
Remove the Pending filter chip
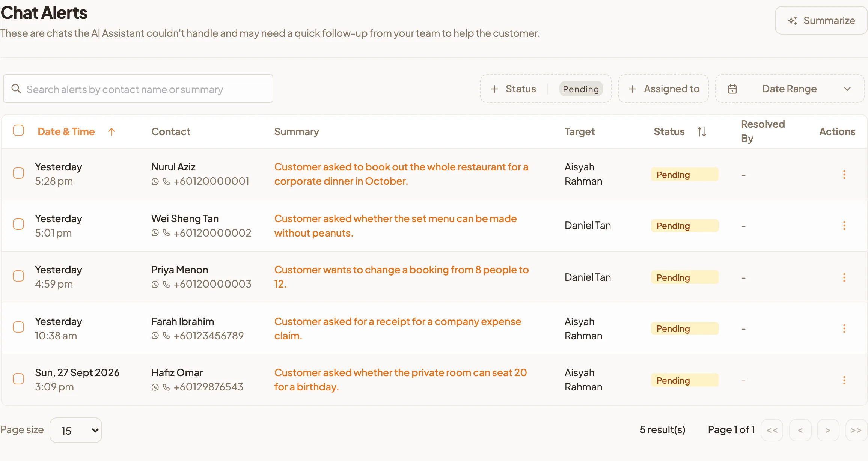[x=581, y=89]
